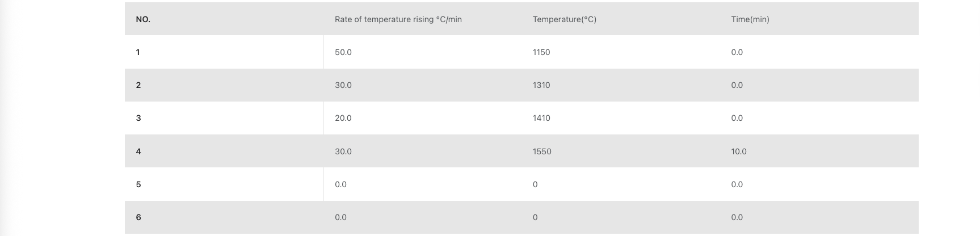The width and height of the screenshot is (980, 236).
Task: Select row number 5 cell
Action: pos(138,184)
